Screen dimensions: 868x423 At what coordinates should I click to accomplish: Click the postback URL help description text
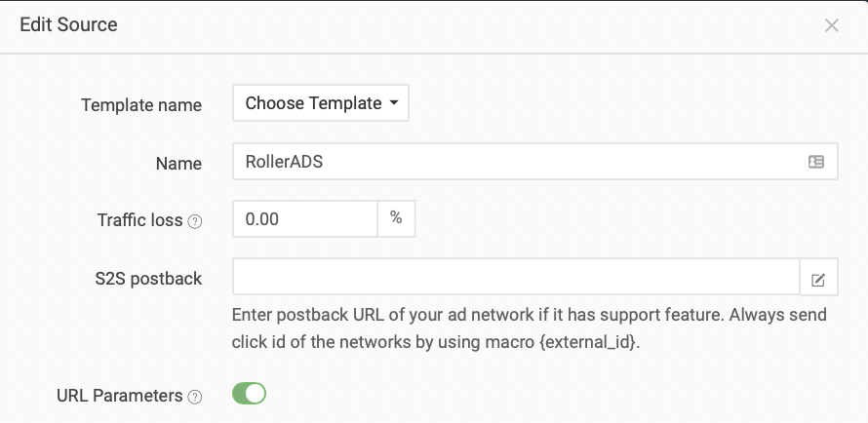point(530,328)
